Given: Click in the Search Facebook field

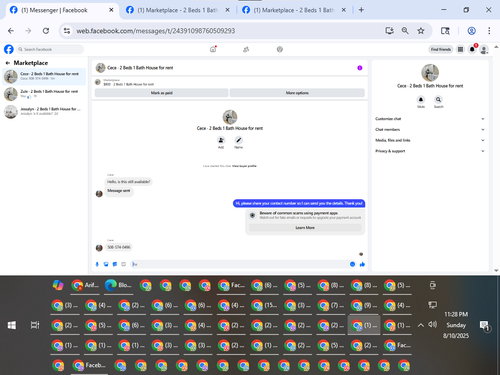Looking at the screenshot, I should 50,49.
